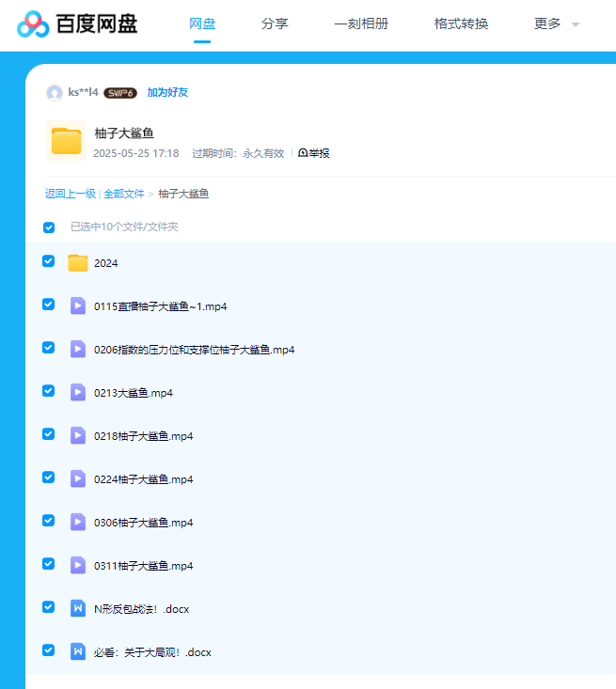Switch to the 分享 tab
616x689 pixels.
click(x=275, y=24)
